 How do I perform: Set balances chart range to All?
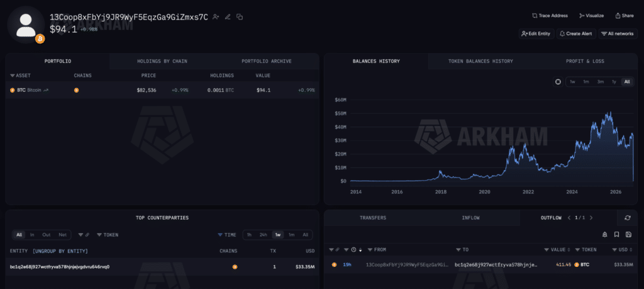[x=627, y=82]
